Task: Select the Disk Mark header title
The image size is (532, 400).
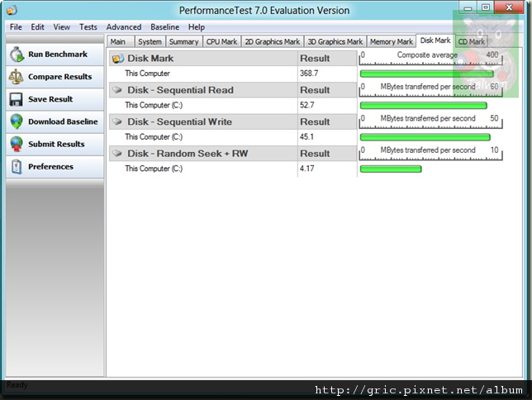Action: tap(150, 59)
